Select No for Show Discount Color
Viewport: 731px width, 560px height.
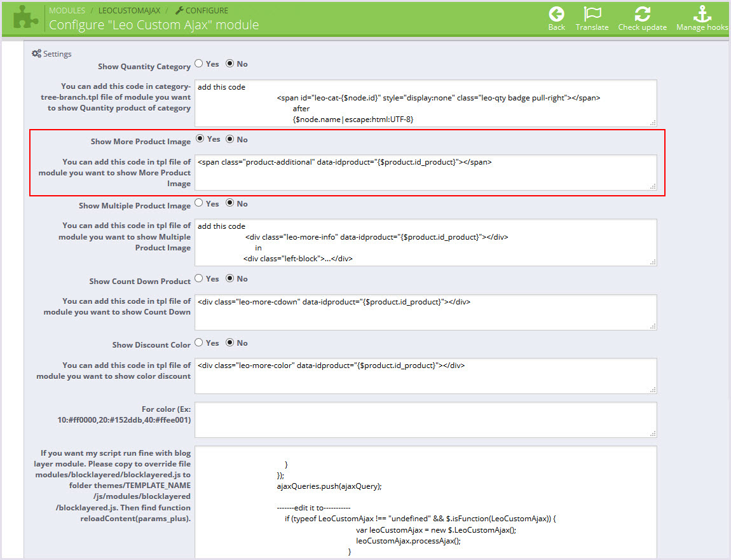[230, 343]
